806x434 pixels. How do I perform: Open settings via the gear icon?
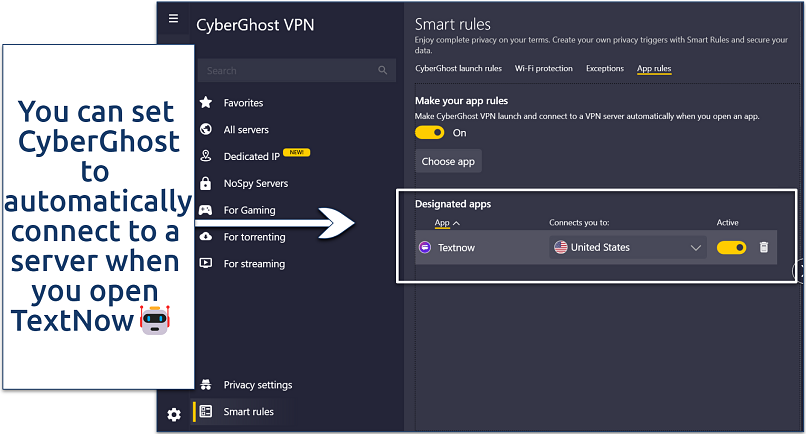174,414
